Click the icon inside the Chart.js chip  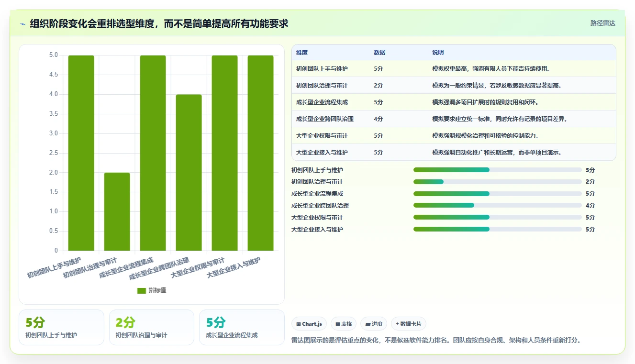[299, 324]
